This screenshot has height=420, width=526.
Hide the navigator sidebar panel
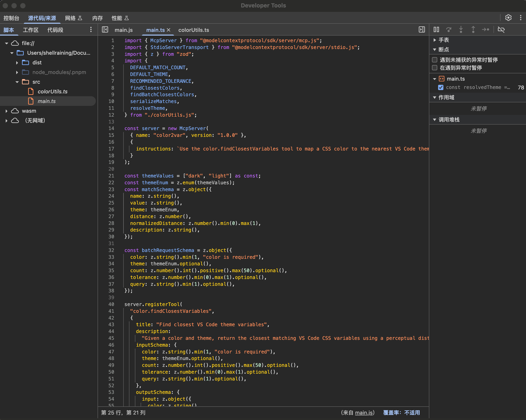[x=105, y=29]
